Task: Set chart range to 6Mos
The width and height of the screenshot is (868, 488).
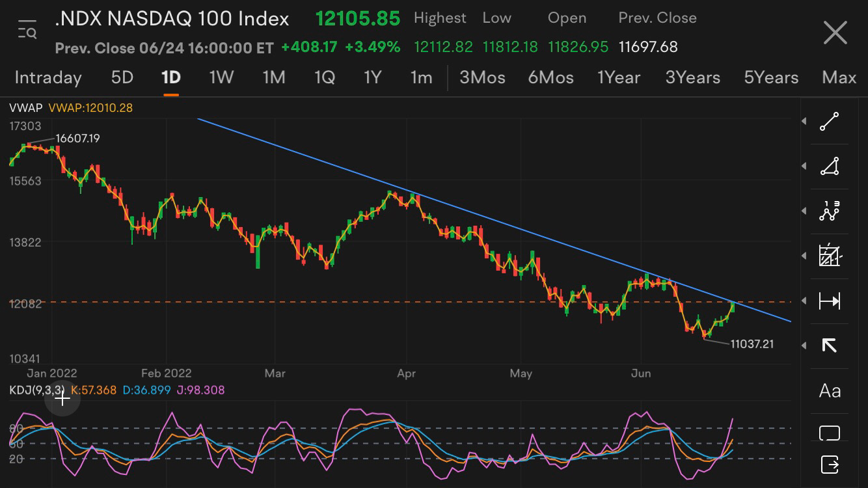Action: pyautogui.click(x=550, y=77)
